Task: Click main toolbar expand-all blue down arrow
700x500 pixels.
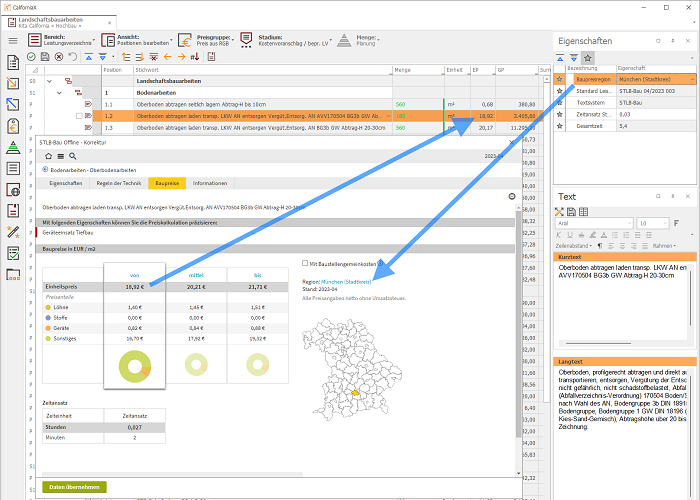Action: 103,57
